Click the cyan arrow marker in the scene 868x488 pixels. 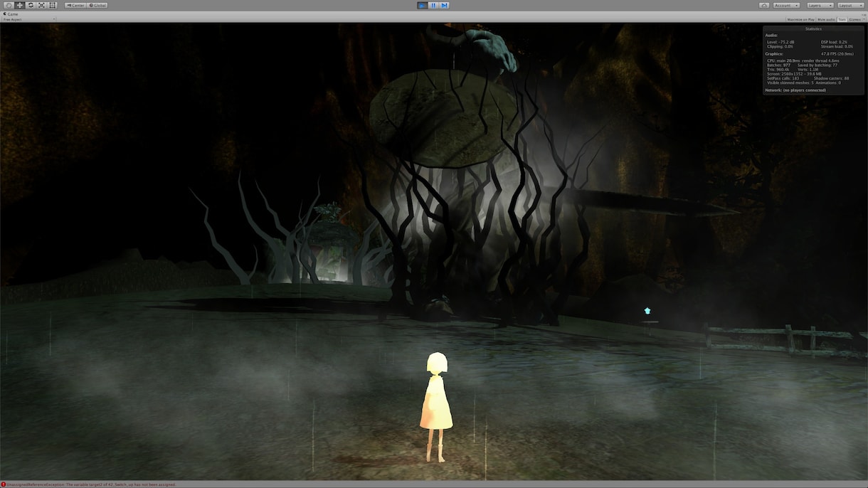point(647,311)
